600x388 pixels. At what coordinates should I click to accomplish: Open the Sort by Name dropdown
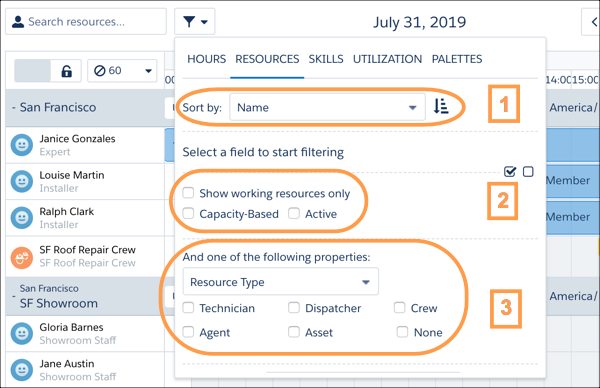327,107
